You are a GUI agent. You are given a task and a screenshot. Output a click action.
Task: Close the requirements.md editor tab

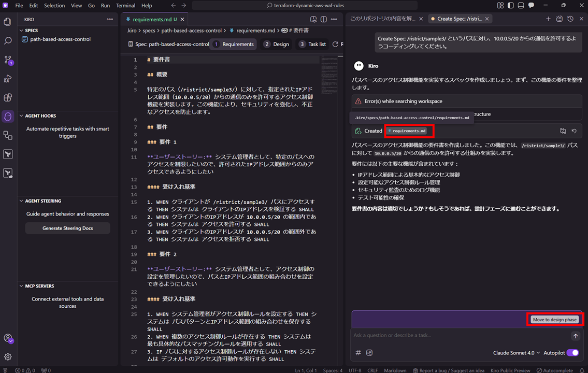click(x=182, y=20)
